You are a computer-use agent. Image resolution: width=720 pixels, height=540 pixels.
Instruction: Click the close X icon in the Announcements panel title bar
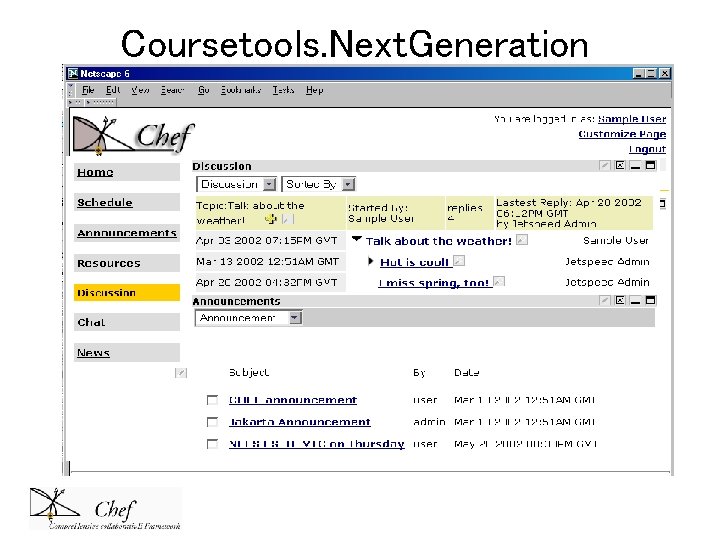point(620,300)
